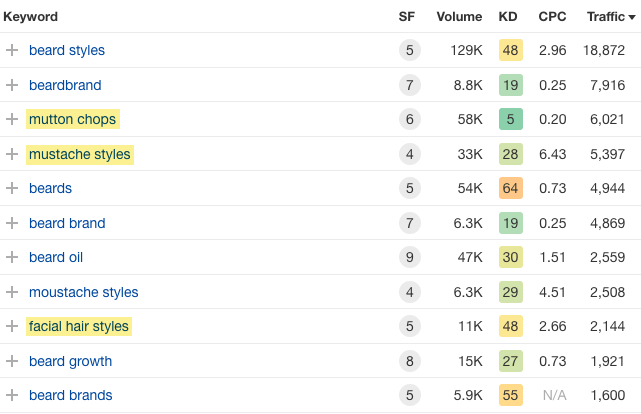Click the SF badge for beard growth
Screen dimensions: 641x414
pyautogui.click(x=408, y=361)
